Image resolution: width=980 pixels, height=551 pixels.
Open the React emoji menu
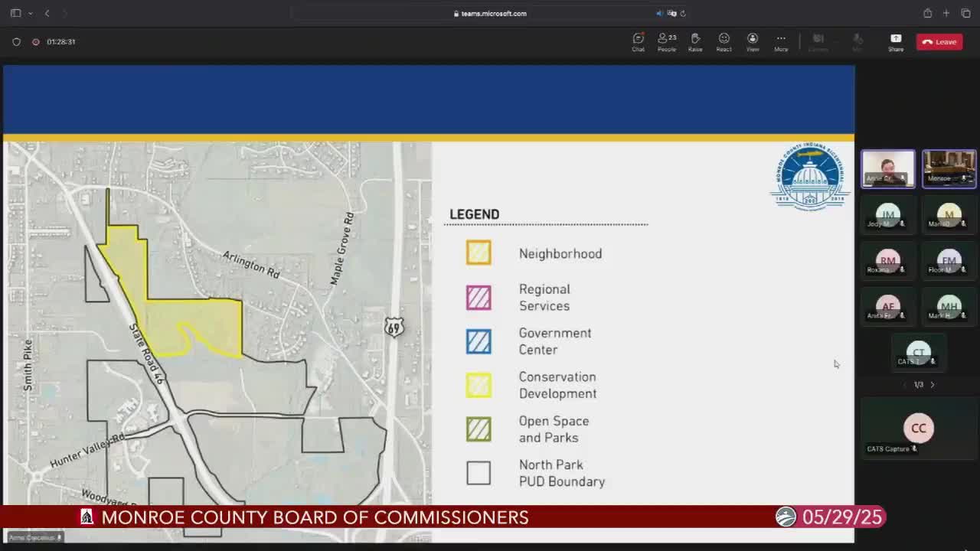pyautogui.click(x=724, y=42)
